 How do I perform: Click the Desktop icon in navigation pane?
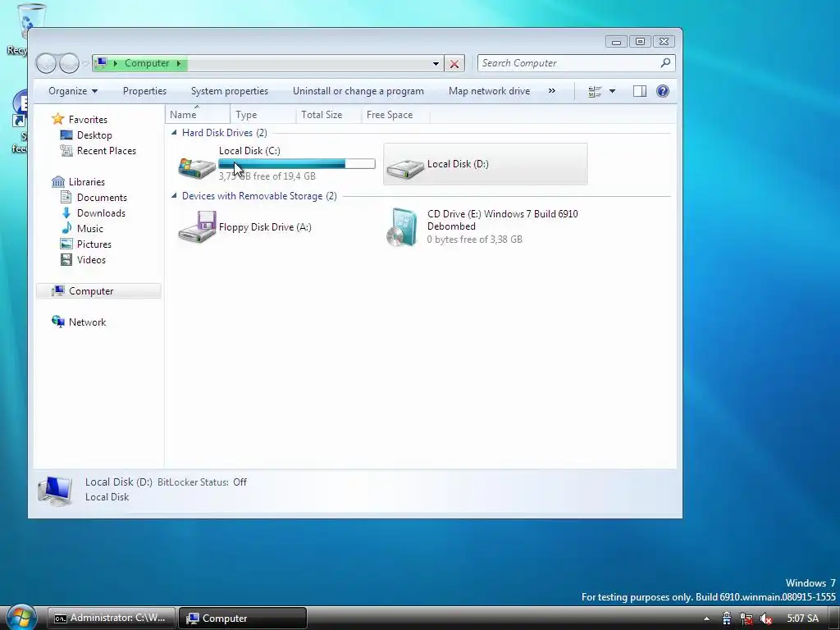click(x=66, y=135)
